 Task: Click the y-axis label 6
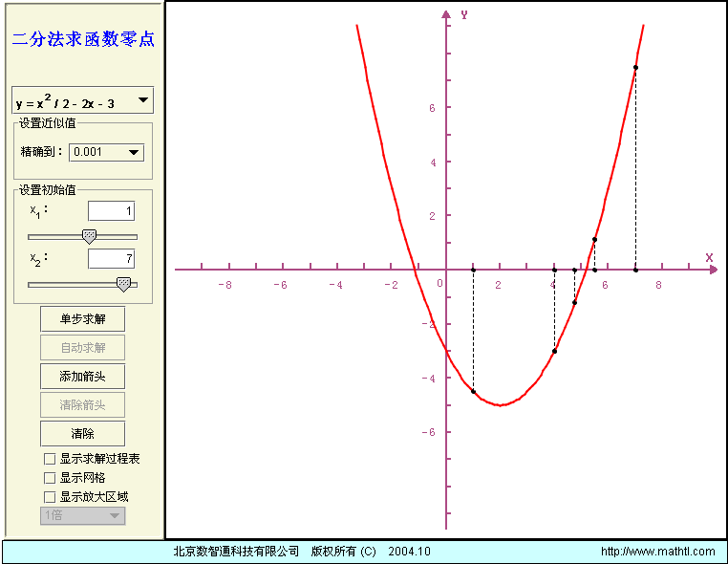(x=432, y=108)
